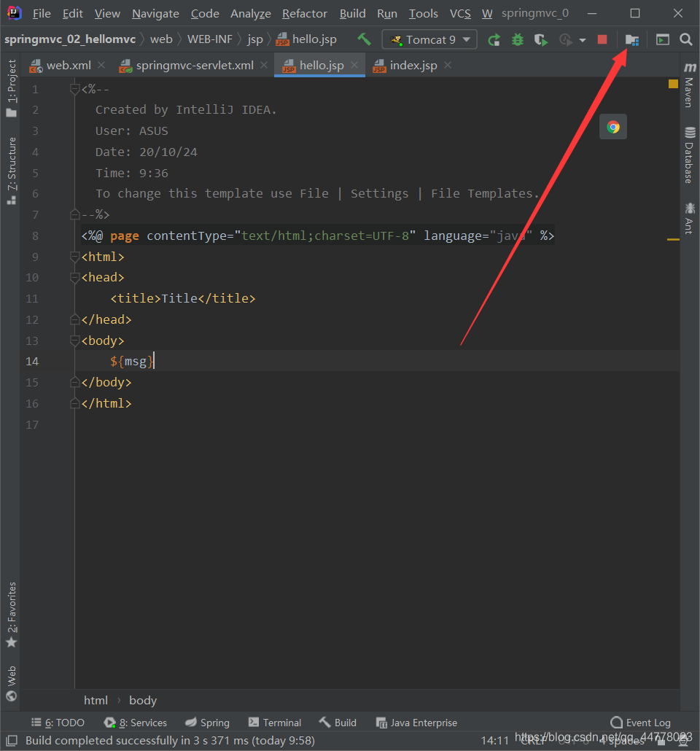The width and height of the screenshot is (700, 751).
Task: Click the body element in editor breadcrumbs
Action: 143,700
